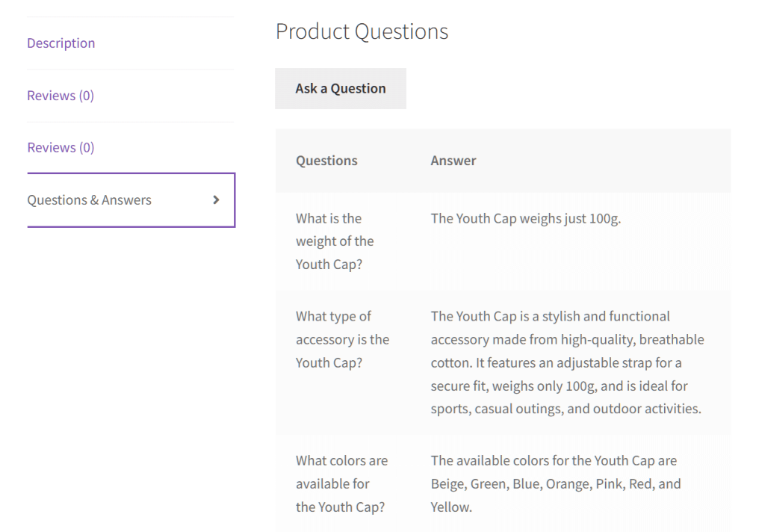
Task: Click the Product Questions heading
Action: 362,31
